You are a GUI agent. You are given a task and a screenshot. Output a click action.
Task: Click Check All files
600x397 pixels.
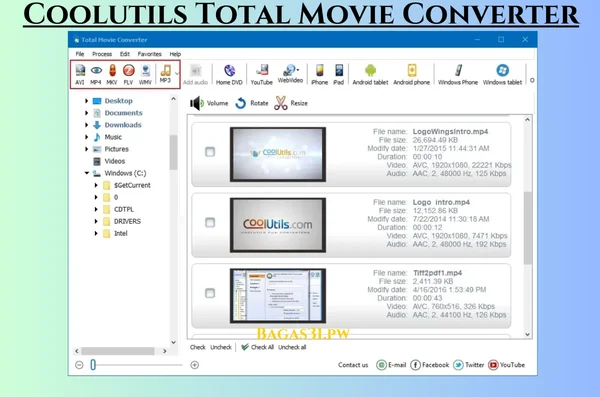coord(257,347)
